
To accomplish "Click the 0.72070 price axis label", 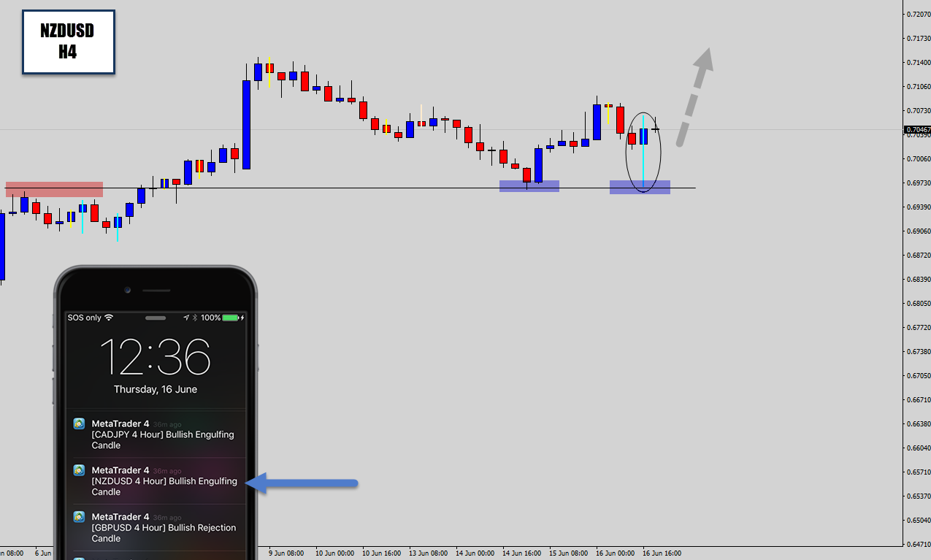I will [x=919, y=14].
